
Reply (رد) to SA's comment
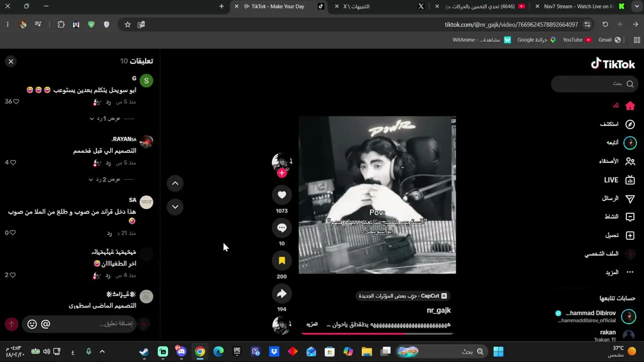(x=109, y=233)
